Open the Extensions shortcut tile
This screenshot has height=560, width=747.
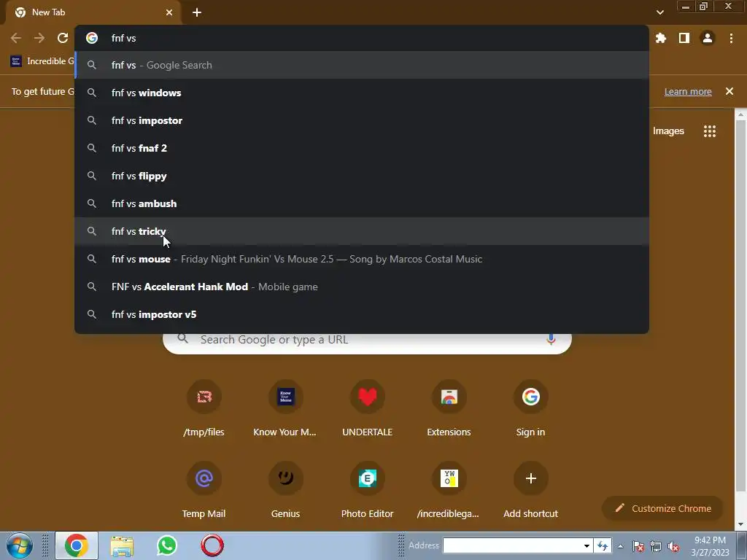click(449, 408)
